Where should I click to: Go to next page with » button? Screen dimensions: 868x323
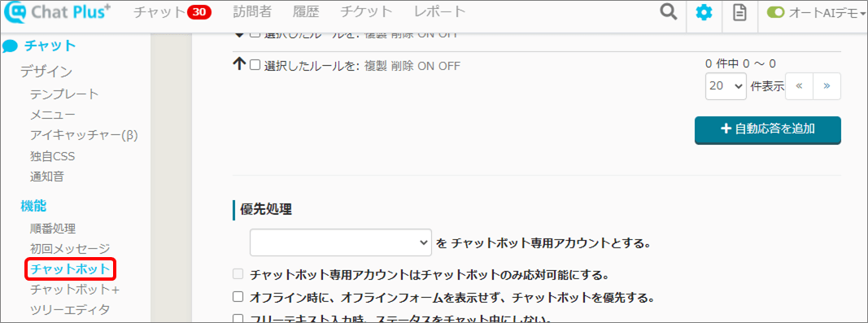(x=827, y=86)
